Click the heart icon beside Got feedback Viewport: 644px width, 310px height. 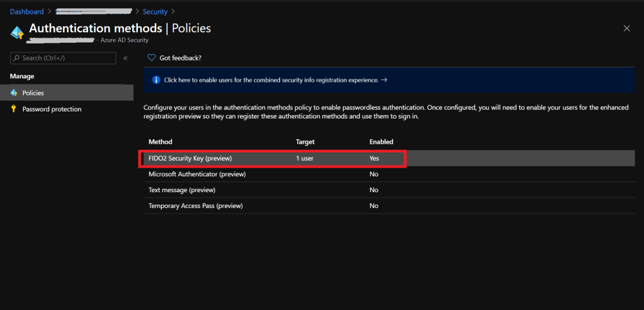click(151, 58)
